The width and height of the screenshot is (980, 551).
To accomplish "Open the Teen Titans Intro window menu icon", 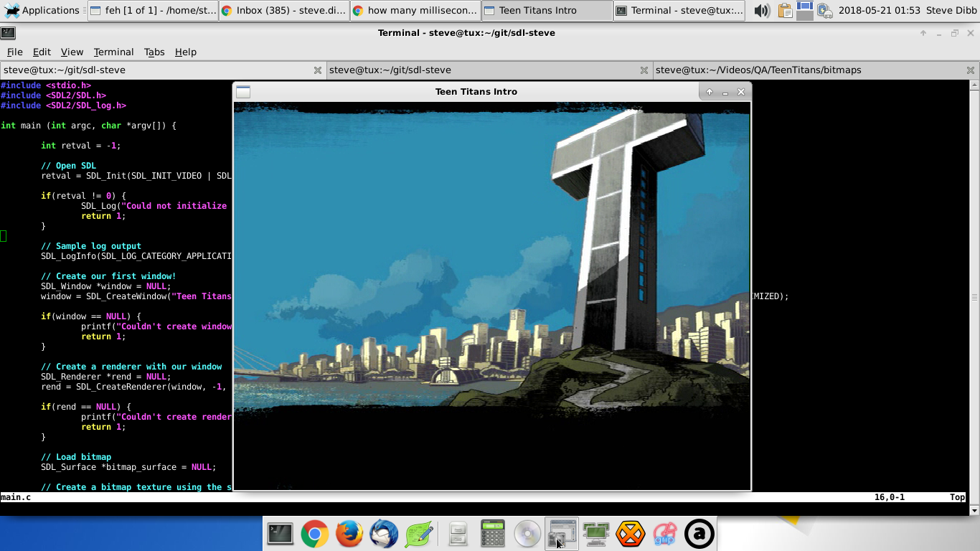I will coord(243,92).
